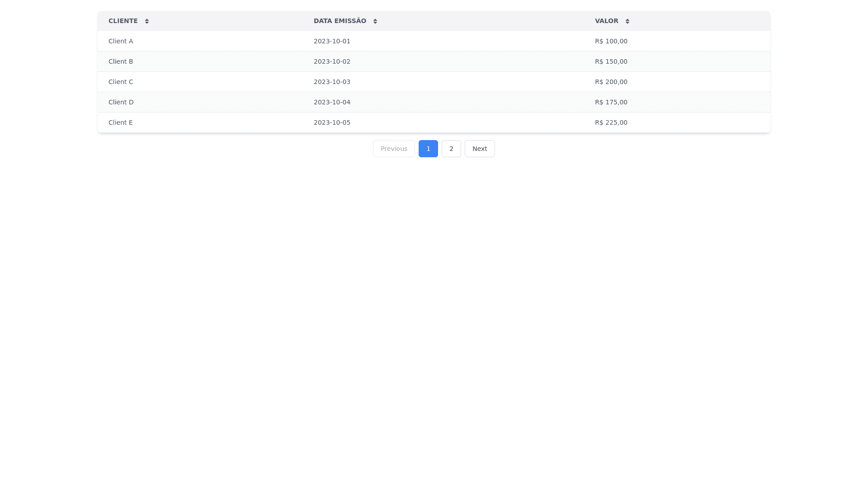Click the value R$ 150,00

(611, 61)
